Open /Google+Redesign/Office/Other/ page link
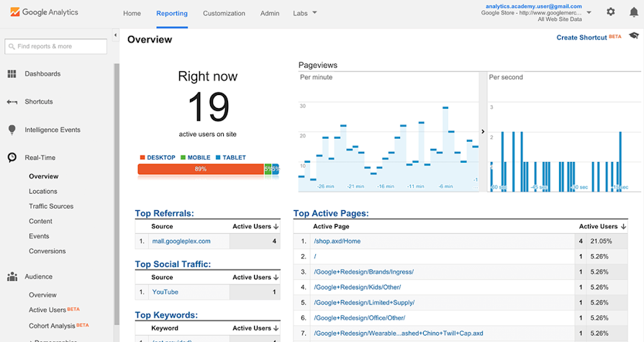The height and width of the screenshot is (342, 644). tap(359, 318)
